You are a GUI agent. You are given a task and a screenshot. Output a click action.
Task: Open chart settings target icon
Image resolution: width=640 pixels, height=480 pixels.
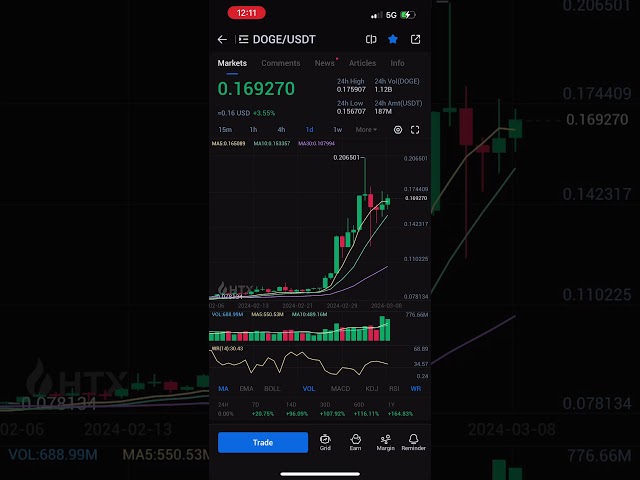point(398,130)
